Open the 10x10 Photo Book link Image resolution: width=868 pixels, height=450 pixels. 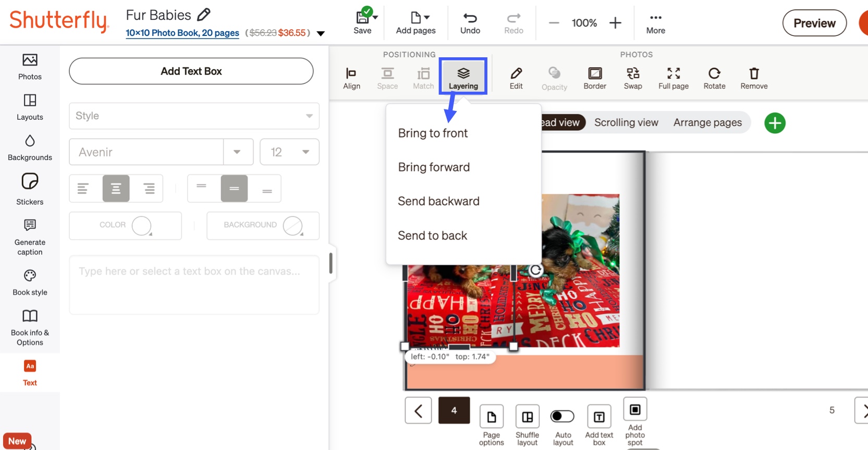tap(182, 33)
